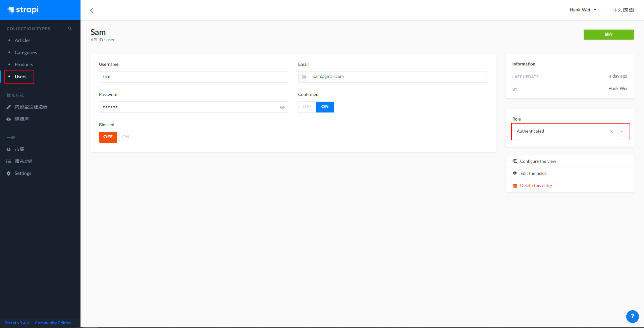Open the blue help question mark button
This screenshot has width=644, height=328.
point(632,316)
